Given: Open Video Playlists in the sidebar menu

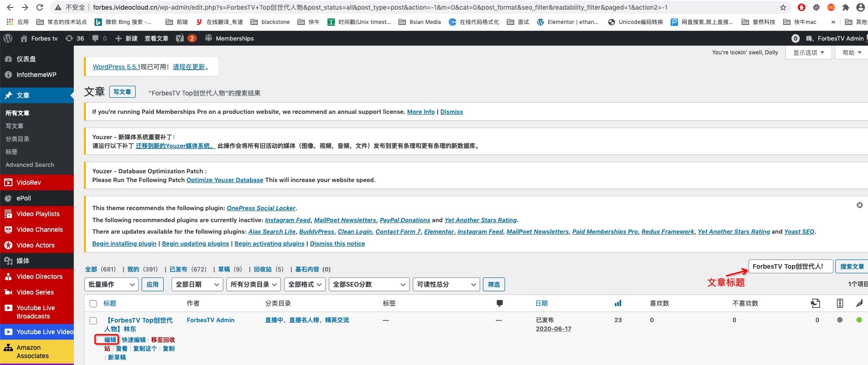Looking at the screenshot, I should [x=38, y=214].
